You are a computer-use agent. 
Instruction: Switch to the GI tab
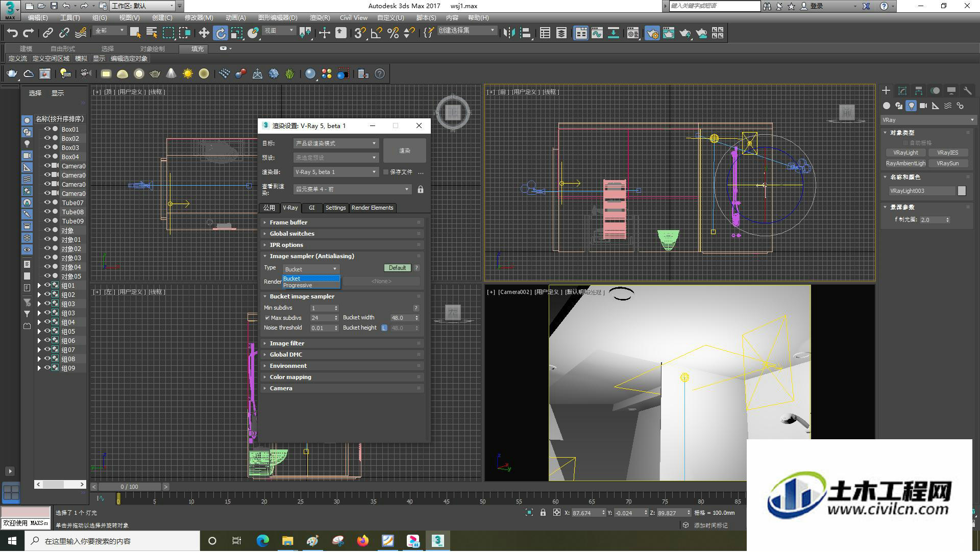(311, 208)
